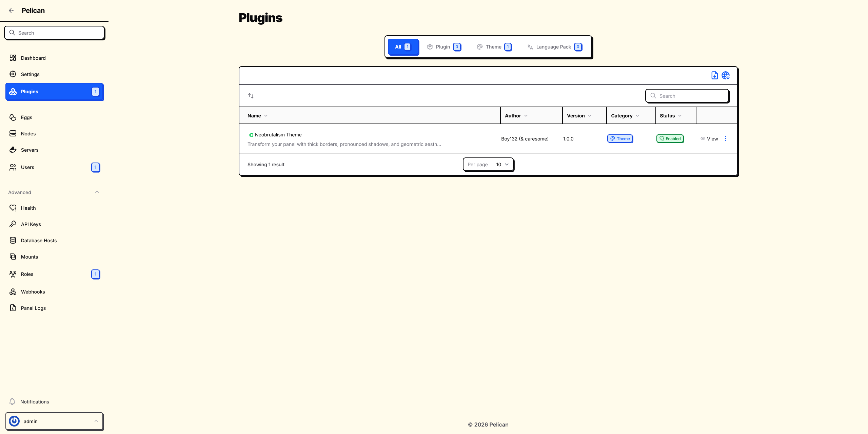The width and height of the screenshot is (868, 434).
Task: Click the import plugin from file icon
Action: pyautogui.click(x=714, y=75)
